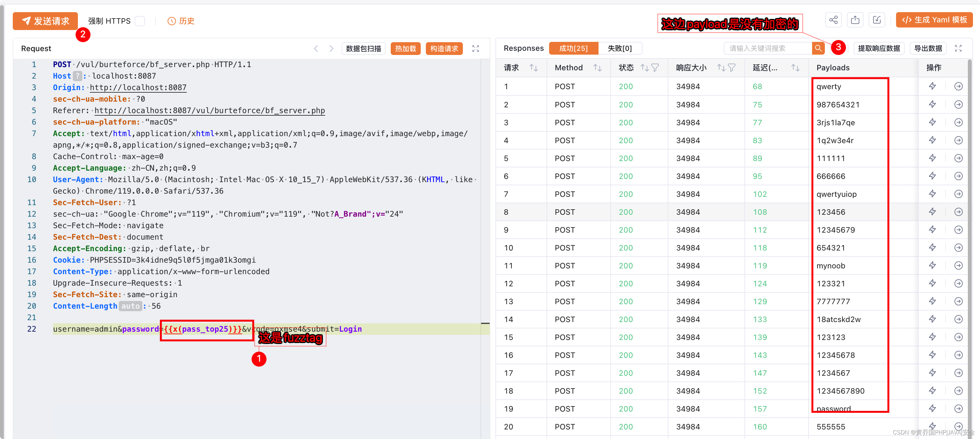Screen dimensions: 980x439
Task: Click the 发送请求 send request button
Action: coord(45,21)
